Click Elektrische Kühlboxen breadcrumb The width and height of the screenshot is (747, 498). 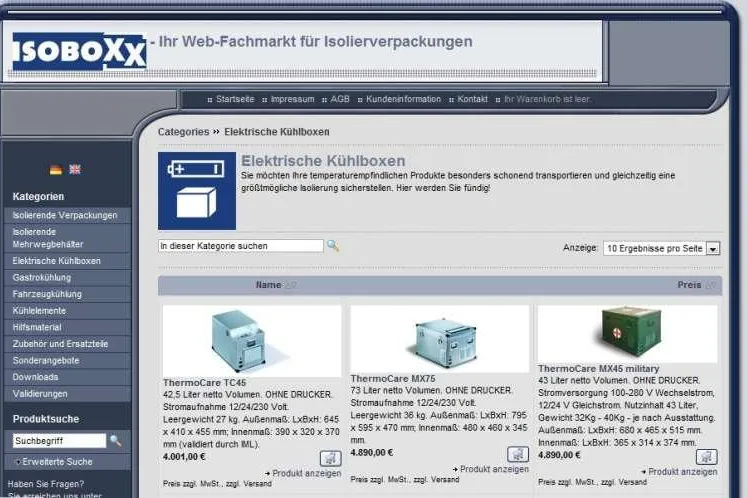[277, 132]
